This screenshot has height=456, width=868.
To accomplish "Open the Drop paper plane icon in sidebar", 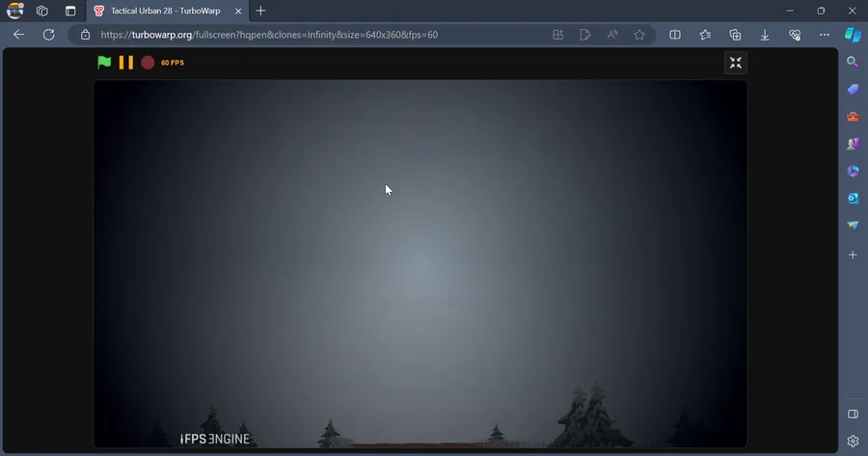I will click(853, 226).
